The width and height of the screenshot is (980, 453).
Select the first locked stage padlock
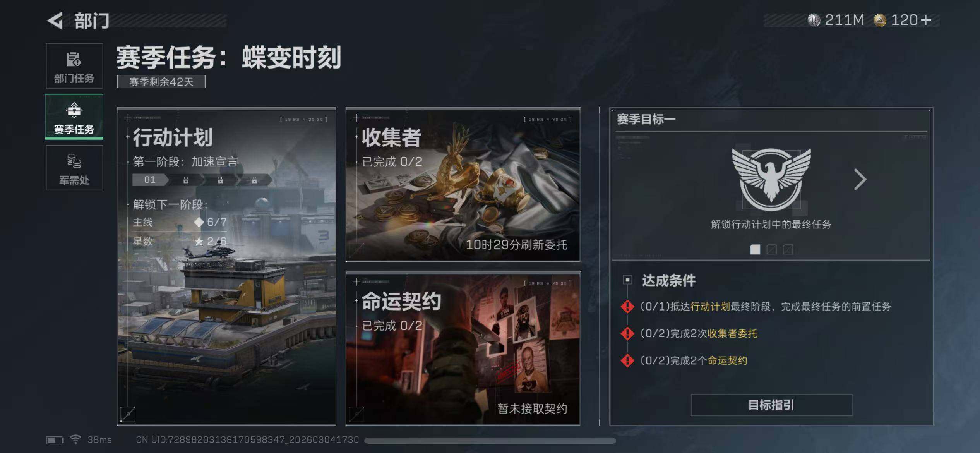click(x=186, y=180)
